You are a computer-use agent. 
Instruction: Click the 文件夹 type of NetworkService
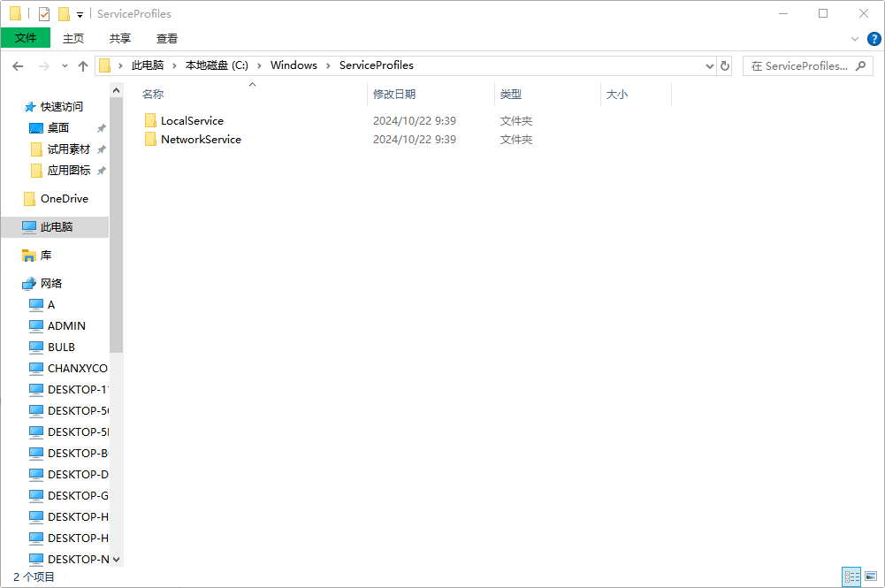click(x=515, y=140)
